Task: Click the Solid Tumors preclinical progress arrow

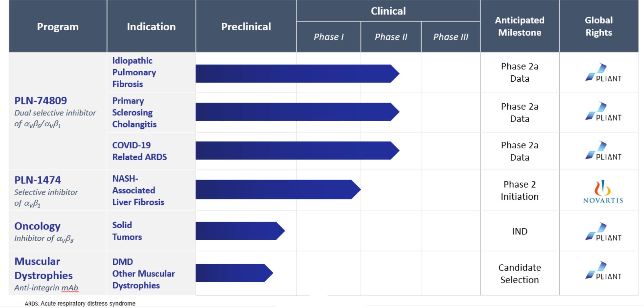Action: tap(240, 231)
